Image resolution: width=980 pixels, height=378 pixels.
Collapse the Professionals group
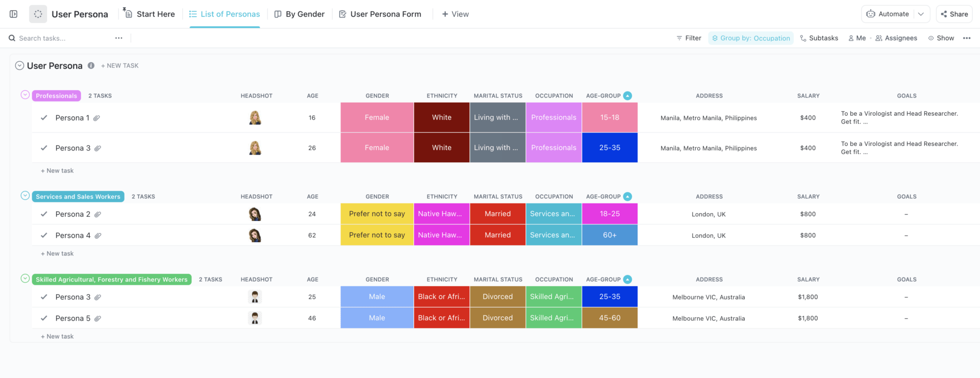25,95
